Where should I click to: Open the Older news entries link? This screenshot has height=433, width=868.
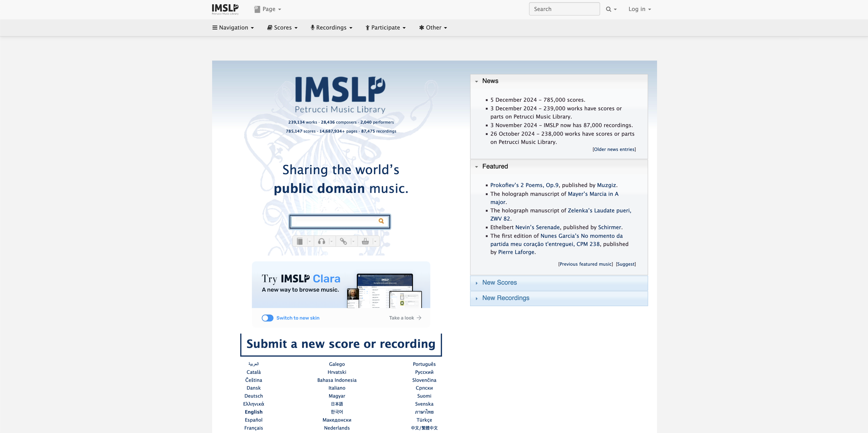(x=614, y=149)
